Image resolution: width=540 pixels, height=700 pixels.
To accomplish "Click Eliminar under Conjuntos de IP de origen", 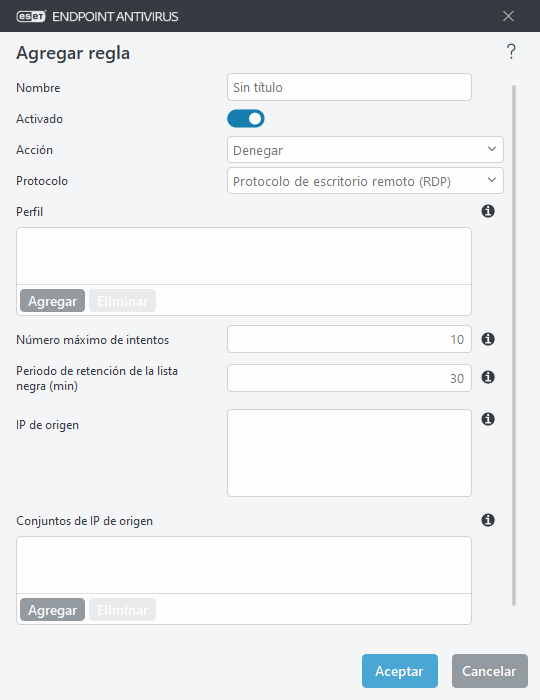I will pos(122,610).
